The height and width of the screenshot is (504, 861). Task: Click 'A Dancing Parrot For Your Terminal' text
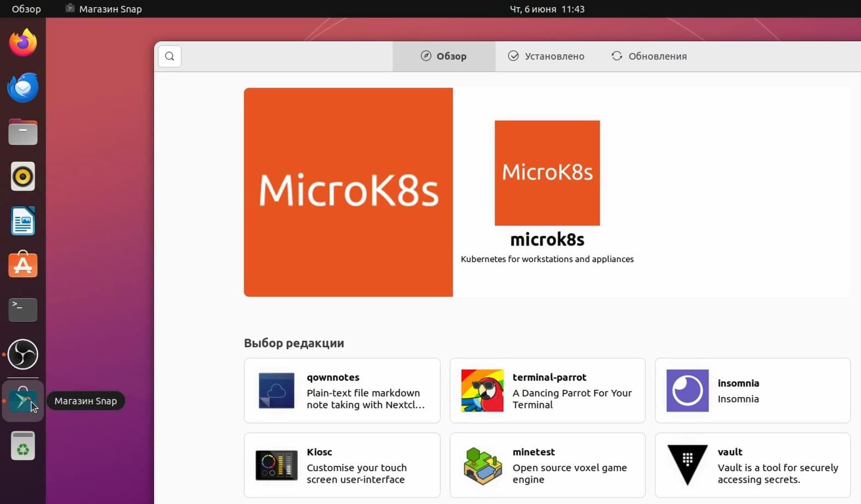click(572, 399)
